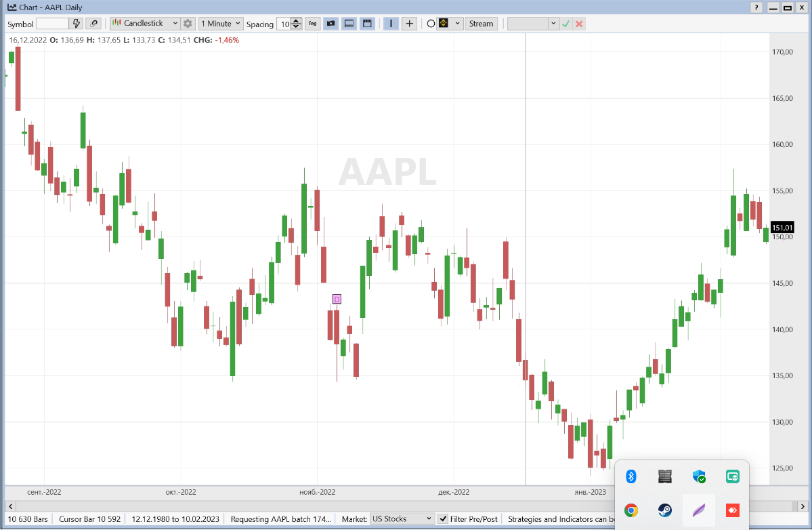Image resolution: width=812 pixels, height=530 pixels.
Task: Open the Candlestick chart style dropdown
Action: pyautogui.click(x=145, y=23)
